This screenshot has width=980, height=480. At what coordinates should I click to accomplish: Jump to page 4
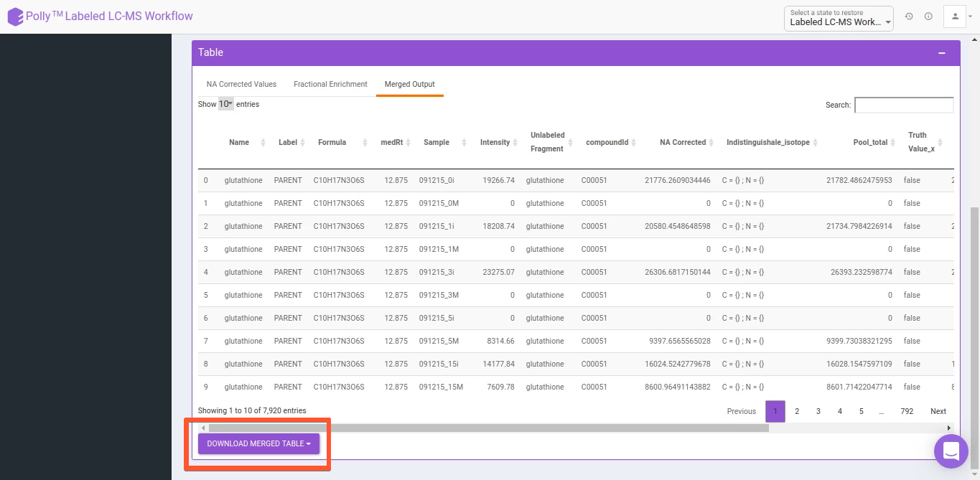840,411
